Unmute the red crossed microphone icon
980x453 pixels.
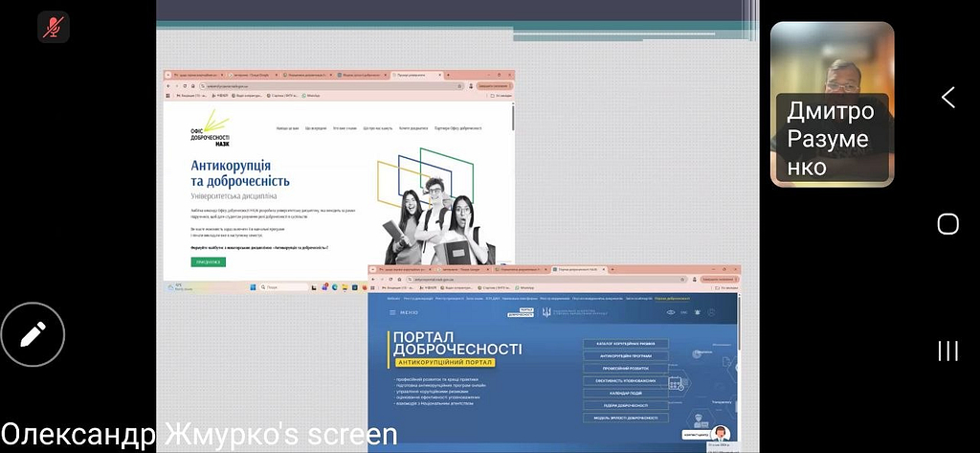click(54, 27)
